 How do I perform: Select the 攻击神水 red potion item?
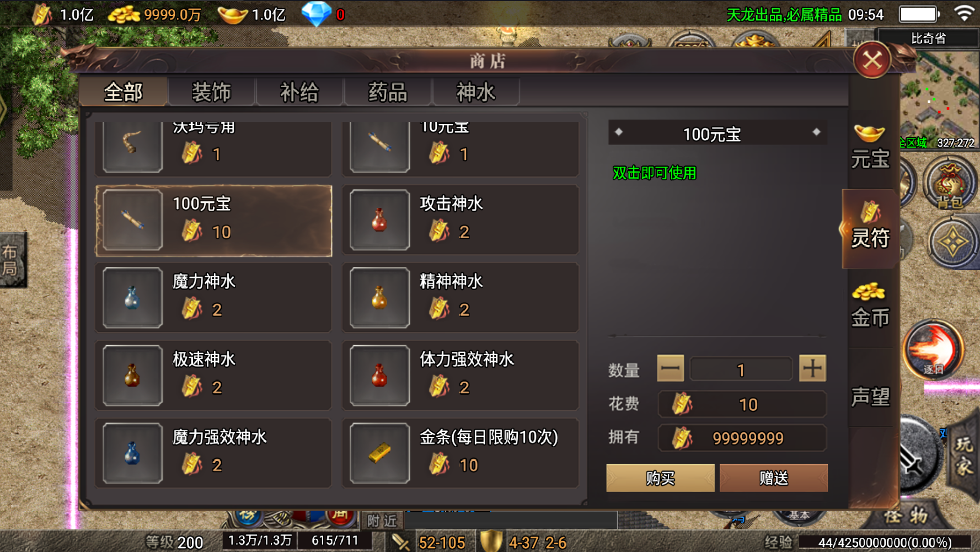pyautogui.click(x=460, y=221)
